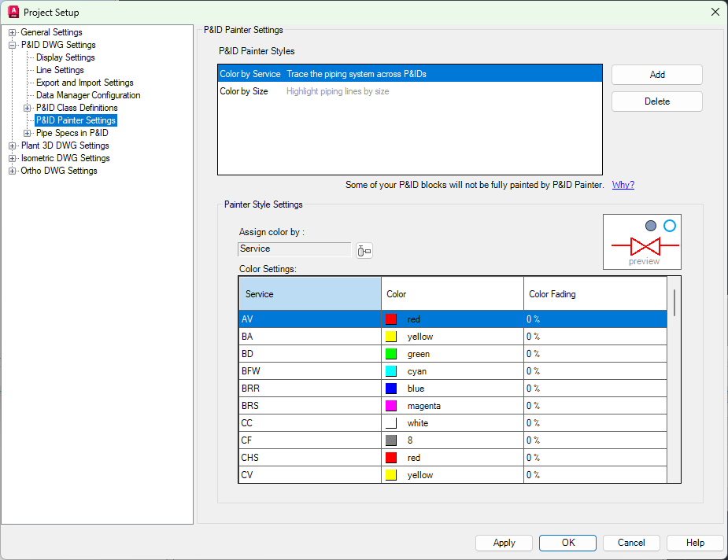Open Data Manager Configuration
This screenshot has height=560, width=728.
[88, 95]
